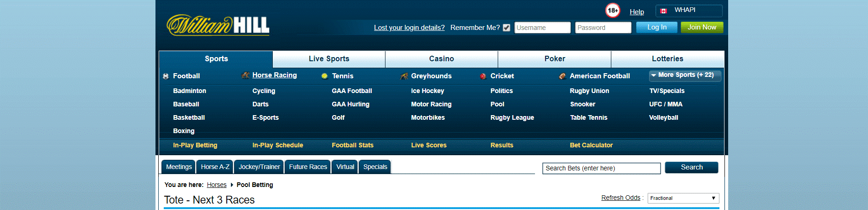The width and height of the screenshot is (868, 210).
Task: Click the Refresh Odds link
Action: (x=621, y=198)
